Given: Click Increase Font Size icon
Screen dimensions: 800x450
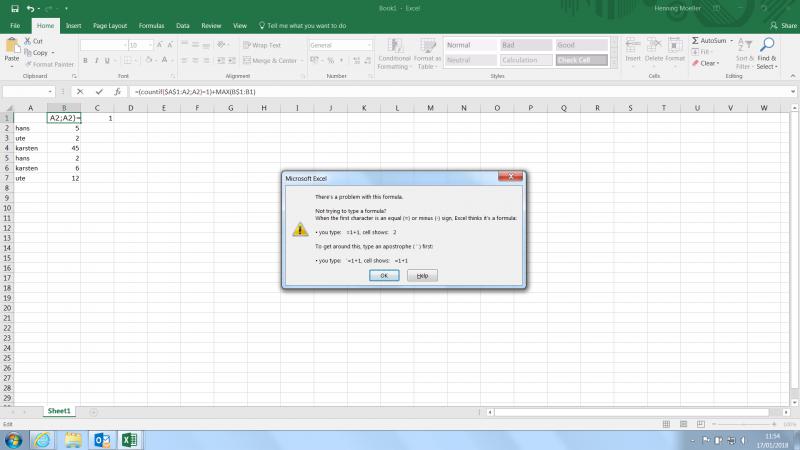Looking at the screenshot, I should 160,45.
